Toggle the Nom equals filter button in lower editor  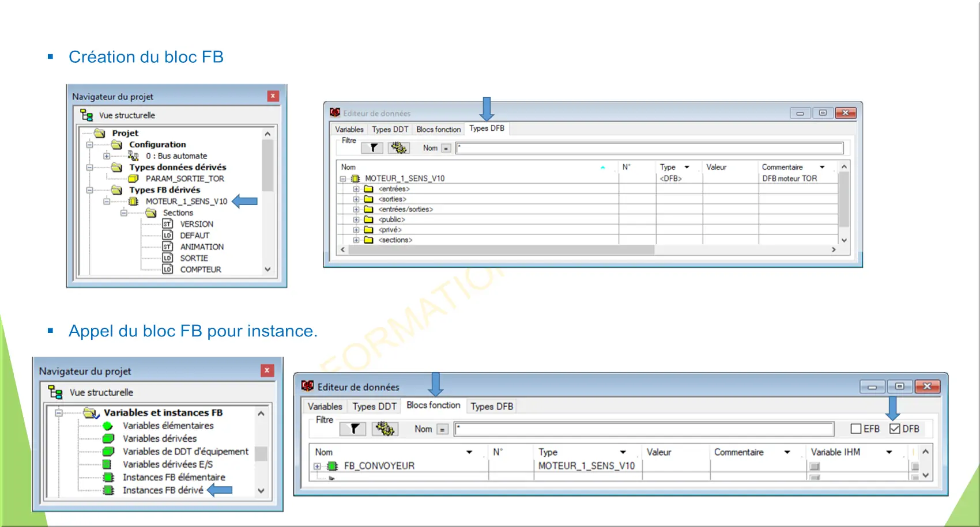442,429
